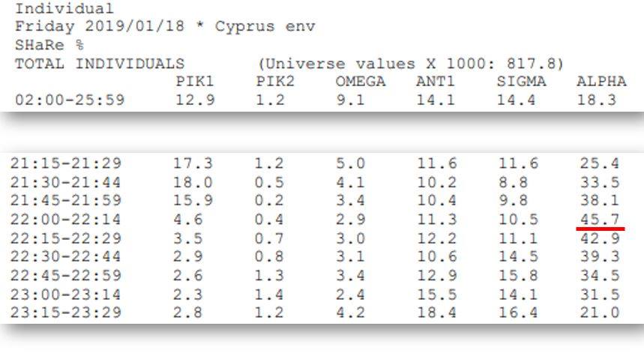The width and height of the screenshot is (644, 362).
Task: Click the SIGMA value 15.8 at 22:45
Action: click(x=518, y=275)
